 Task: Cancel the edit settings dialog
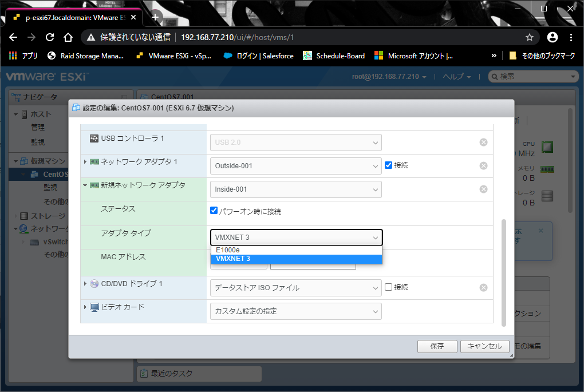(x=484, y=346)
